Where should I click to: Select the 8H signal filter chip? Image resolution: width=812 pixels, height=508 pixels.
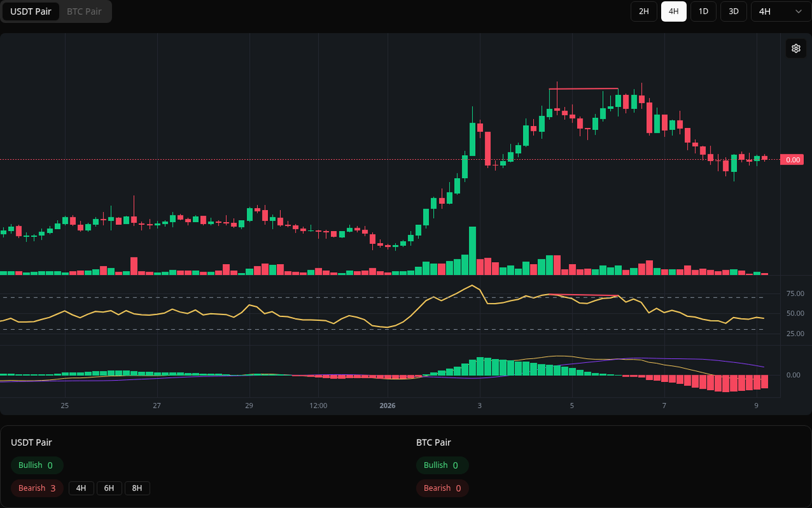[x=137, y=488]
